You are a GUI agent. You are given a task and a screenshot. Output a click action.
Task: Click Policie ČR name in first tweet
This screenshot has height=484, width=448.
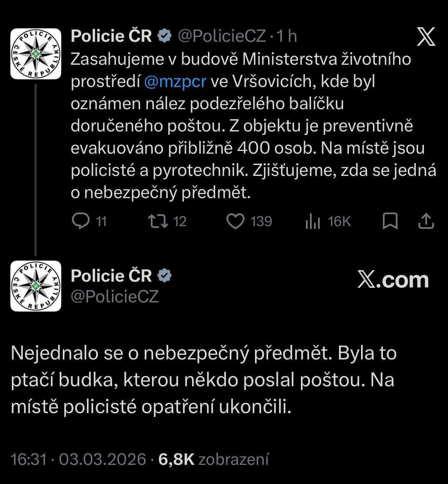point(111,36)
